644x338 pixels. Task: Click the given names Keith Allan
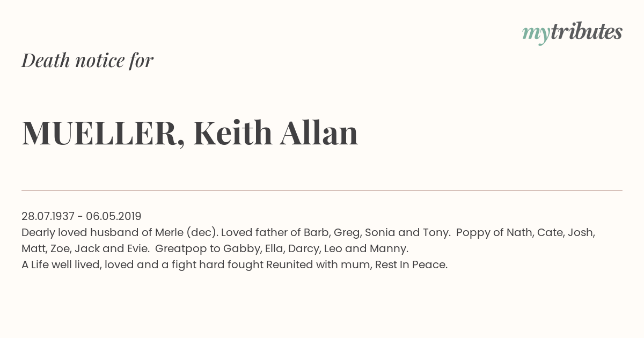275,133
